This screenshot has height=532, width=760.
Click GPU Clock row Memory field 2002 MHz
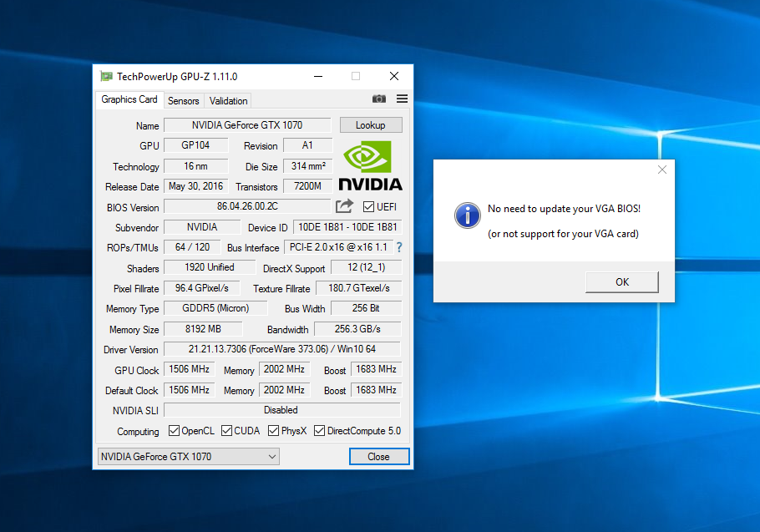(285, 369)
